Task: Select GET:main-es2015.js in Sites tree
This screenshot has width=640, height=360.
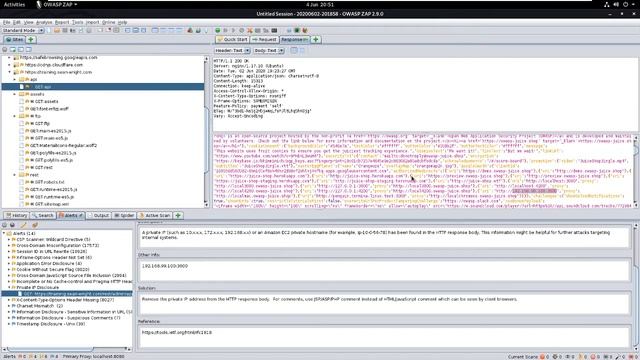Action: click(51, 131)
